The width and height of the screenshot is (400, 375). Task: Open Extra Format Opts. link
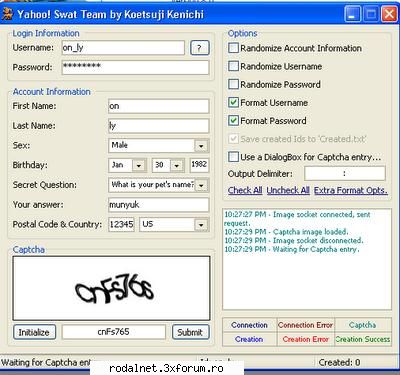click(x=351, y=190)
